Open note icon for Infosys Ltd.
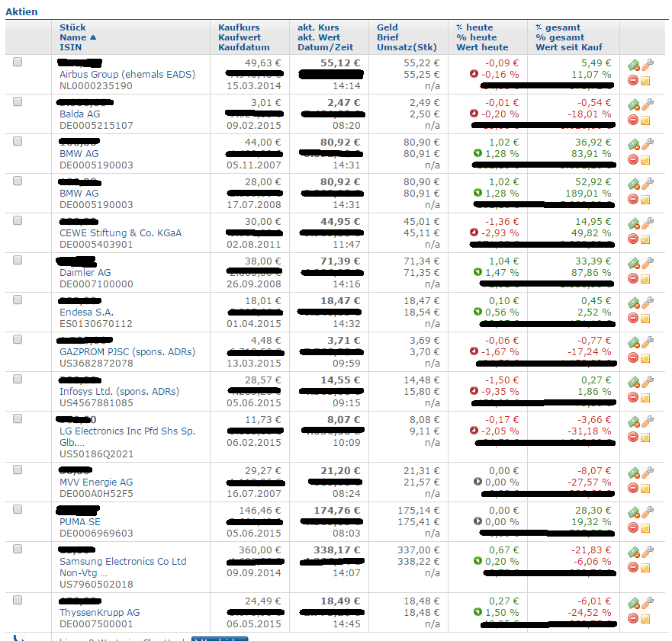The width and height of the screenshot is (672, 641). click(645, 398)
